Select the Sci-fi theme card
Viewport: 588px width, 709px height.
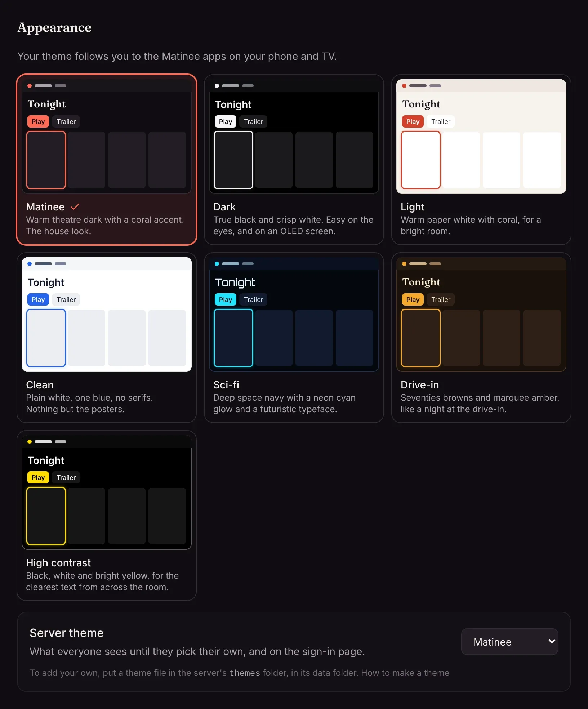point(294,338)
